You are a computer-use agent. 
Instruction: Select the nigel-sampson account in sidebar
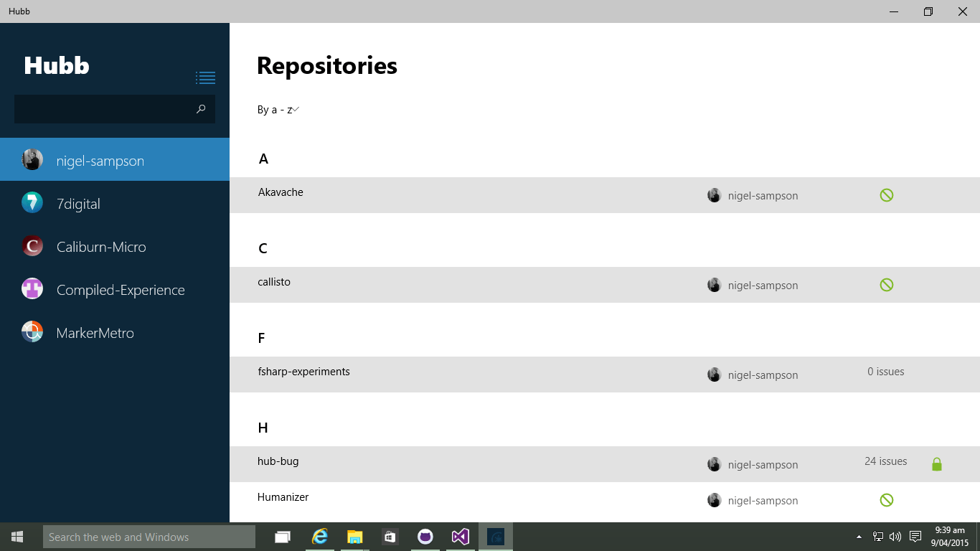coord(115,159)
